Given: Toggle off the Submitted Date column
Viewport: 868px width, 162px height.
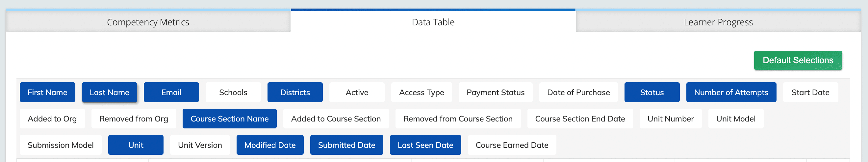Looking at the screenshot, I should 347,145.
